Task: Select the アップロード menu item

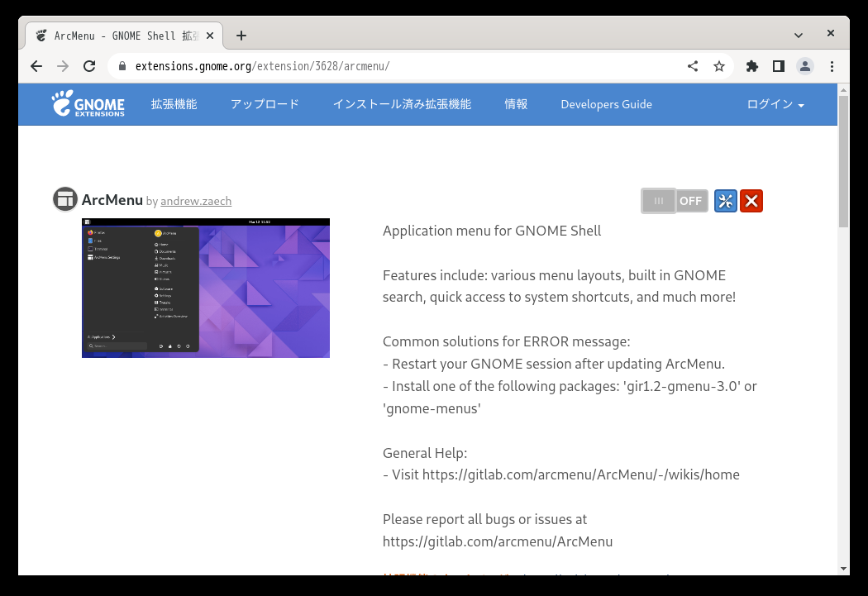Action: click(x=265, y=104)
